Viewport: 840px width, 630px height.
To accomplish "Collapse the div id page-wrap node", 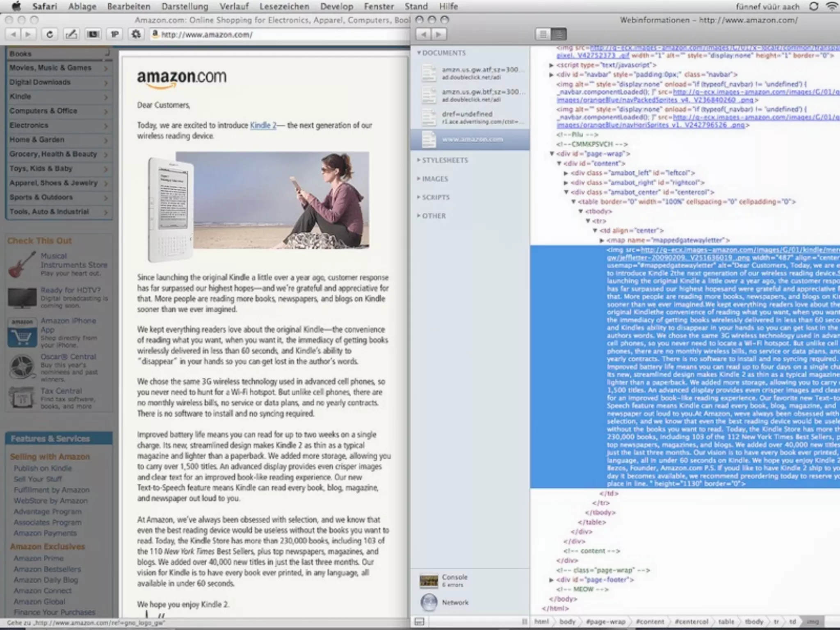I will pos(552,154).
